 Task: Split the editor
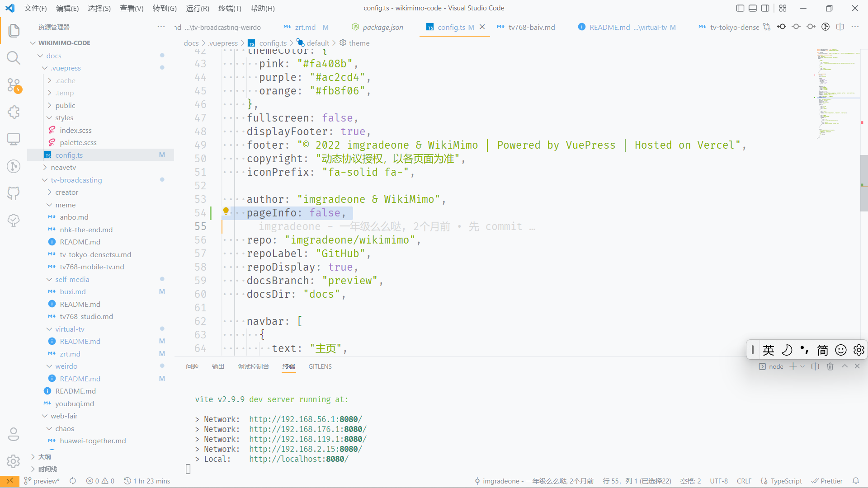840,27
